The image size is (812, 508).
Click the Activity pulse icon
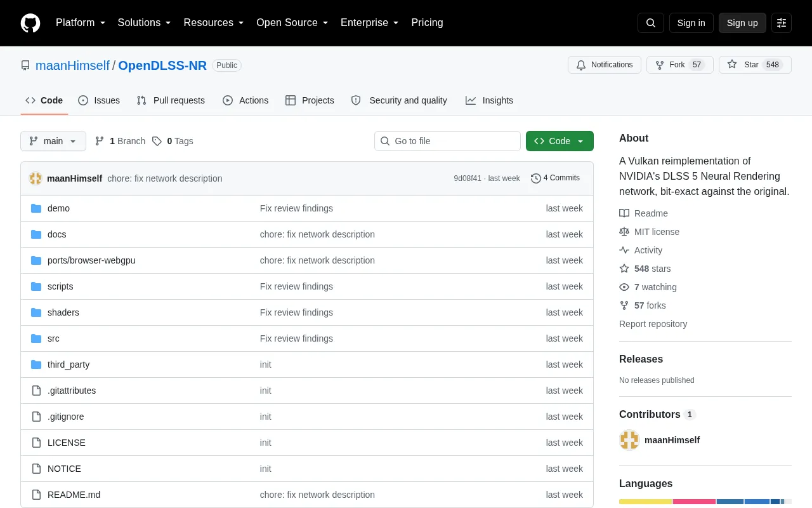click(624, 250)
